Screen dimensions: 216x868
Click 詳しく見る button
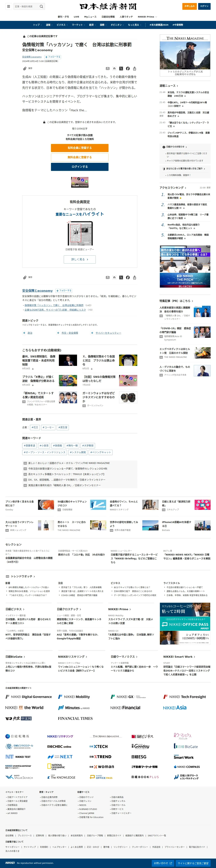pos(80,259)
